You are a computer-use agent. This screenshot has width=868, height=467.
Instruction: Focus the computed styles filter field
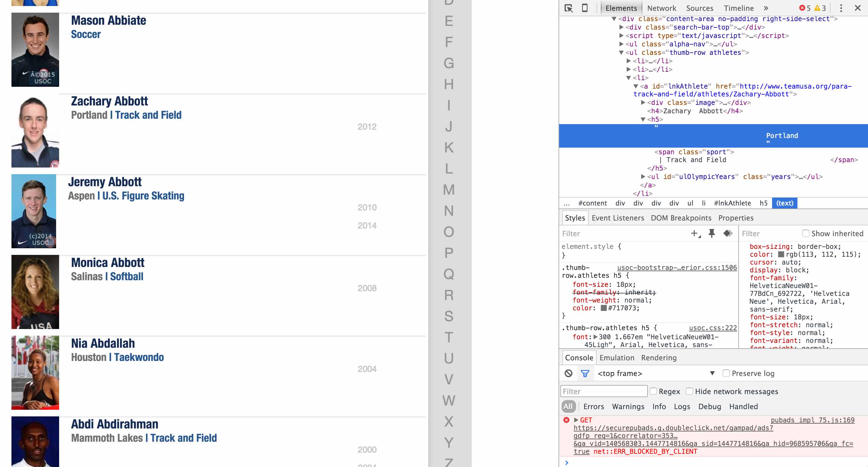click(770, 233)
